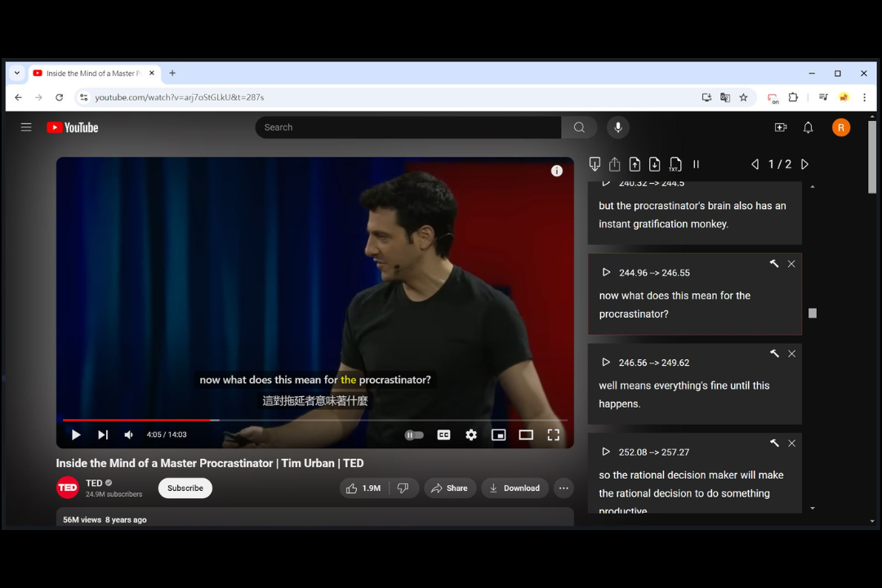Image resolution: width=882 pixels, height=588 pixels.
Task: Open the Chrome extensions puzzle icon
Action: pyautogui.click(x=793, y=97)
